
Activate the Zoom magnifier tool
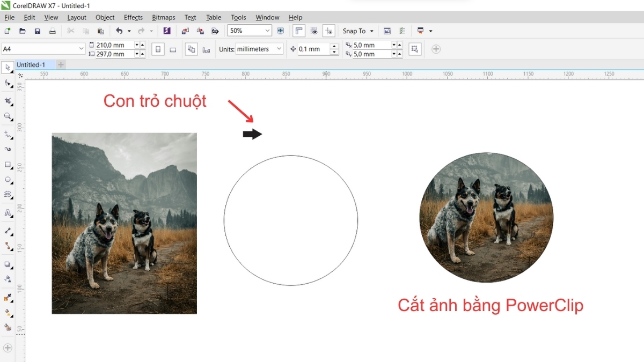[8, 116]
